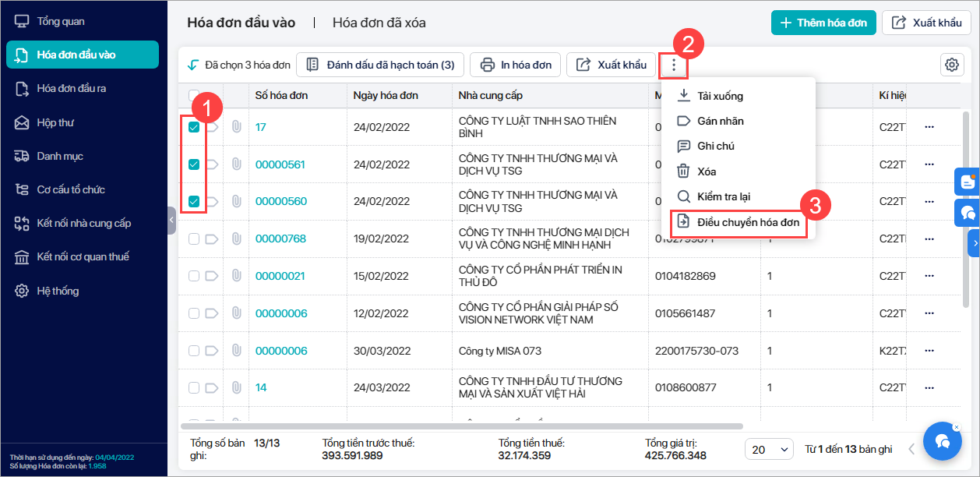Click the table settings gear icon
980x477 pixels.
[x=951, y=65]
